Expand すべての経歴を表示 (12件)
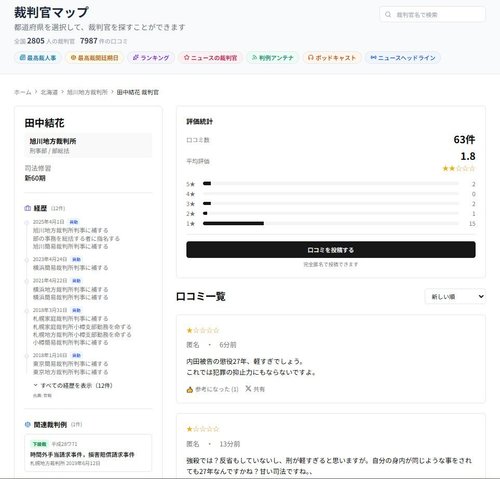 (x=73, y=385)
